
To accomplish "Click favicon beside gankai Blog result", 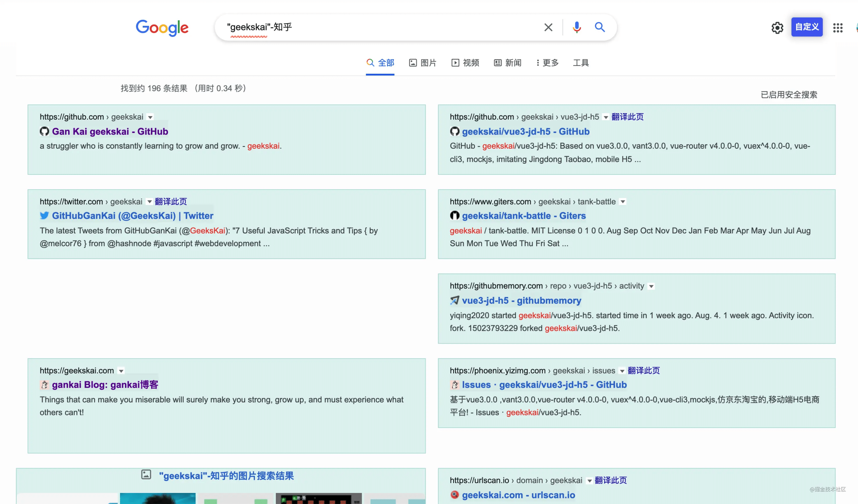I will (44, 384).
